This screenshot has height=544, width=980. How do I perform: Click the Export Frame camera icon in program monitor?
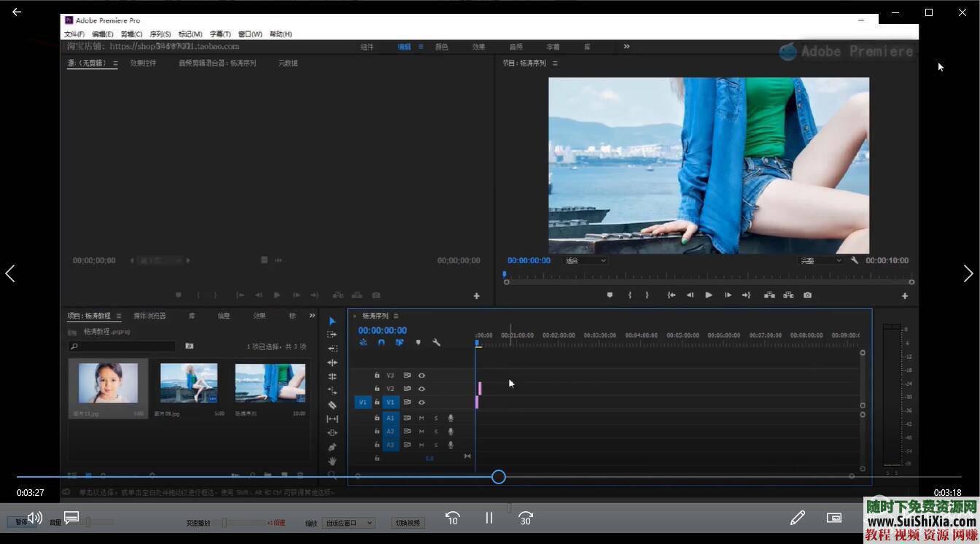click(807, 295)
